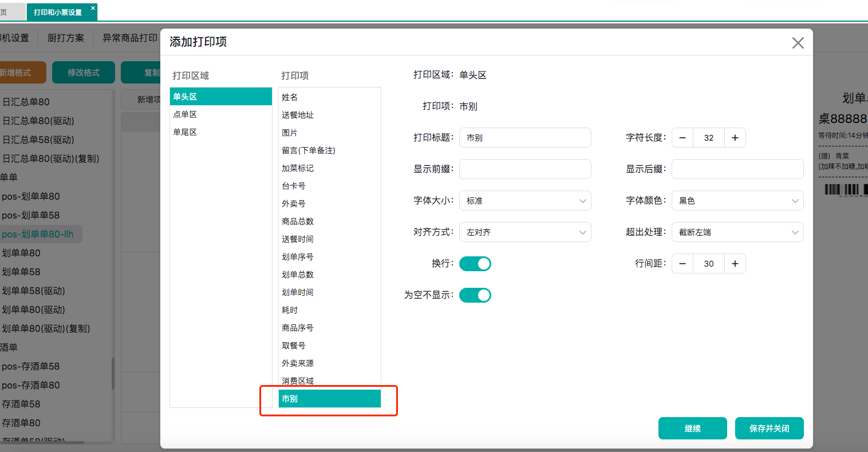Select 单头区 print area

(221, 97)
